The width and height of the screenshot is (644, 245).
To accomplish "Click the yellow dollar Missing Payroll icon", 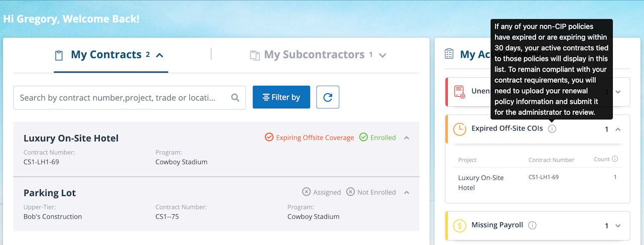I will click(x=460, y=225).
